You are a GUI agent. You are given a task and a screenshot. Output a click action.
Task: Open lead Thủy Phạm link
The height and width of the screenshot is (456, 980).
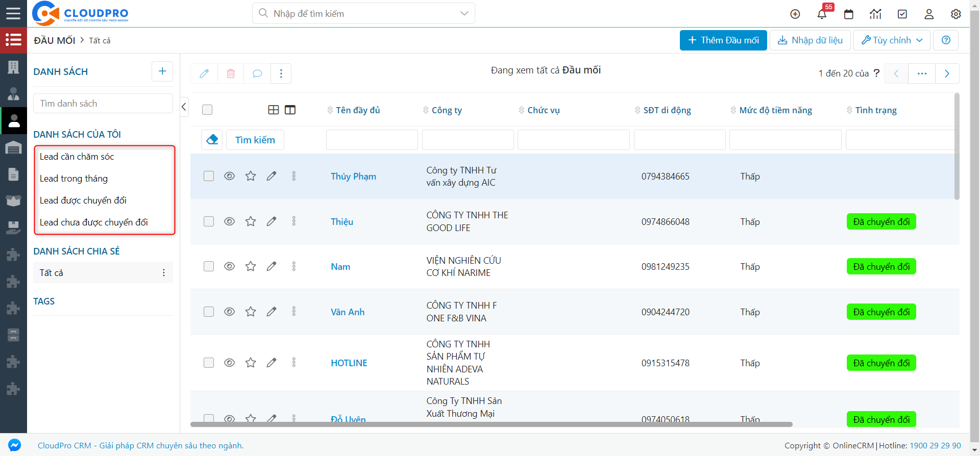(x=353, y=176)
